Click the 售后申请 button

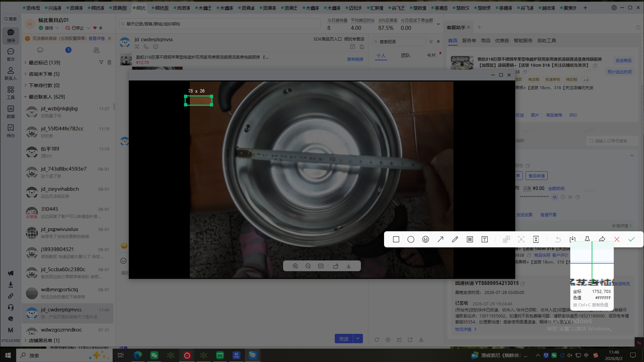537,176
